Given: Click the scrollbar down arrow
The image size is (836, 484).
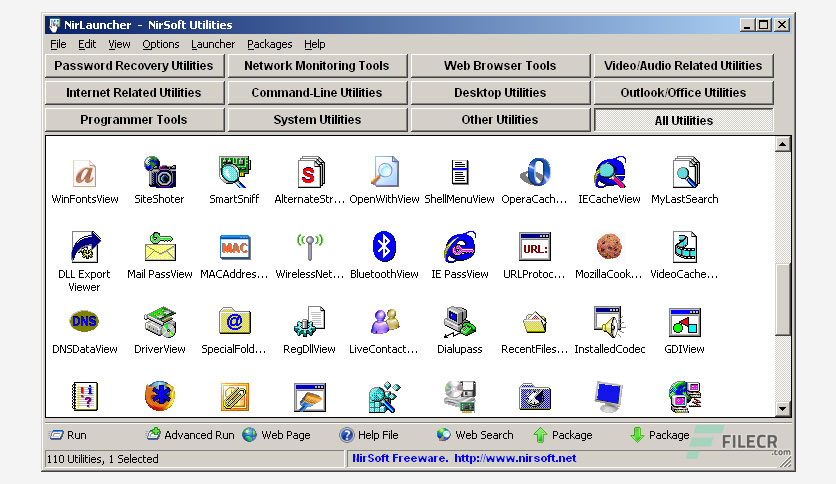Looking at the screenshot, I should point(782,409).
